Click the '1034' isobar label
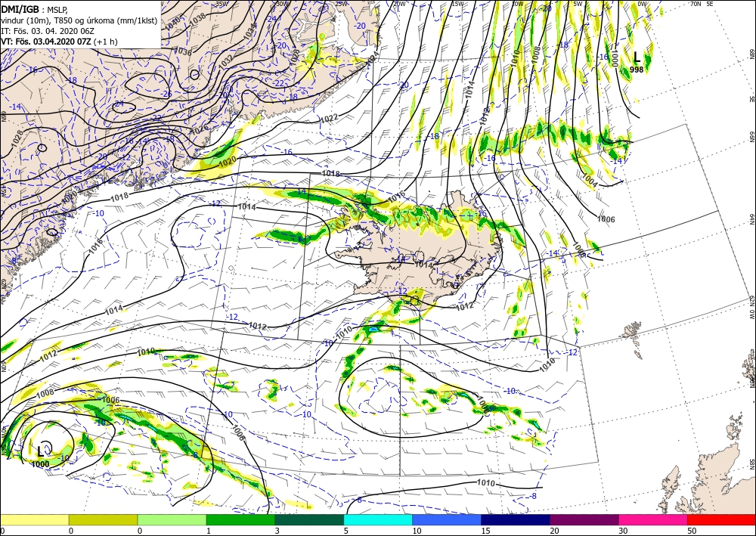The height and width of the screenshot is (536, 756). coord(250,31)
